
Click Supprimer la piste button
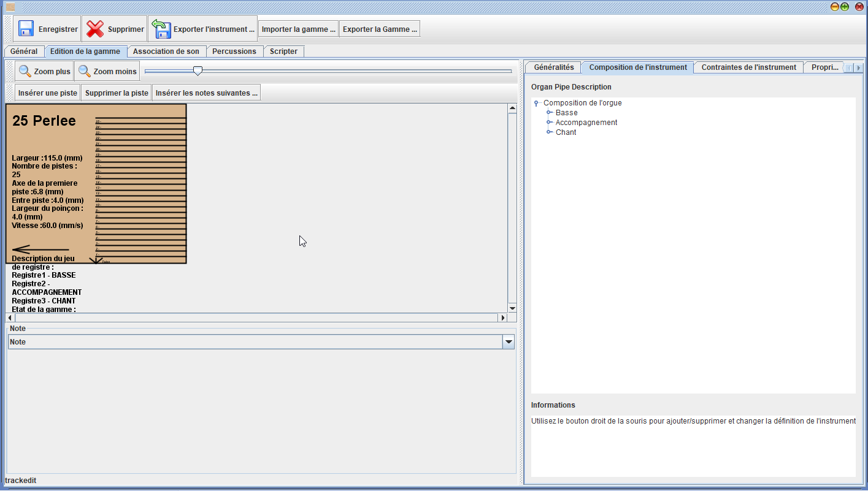pos(117,93)
